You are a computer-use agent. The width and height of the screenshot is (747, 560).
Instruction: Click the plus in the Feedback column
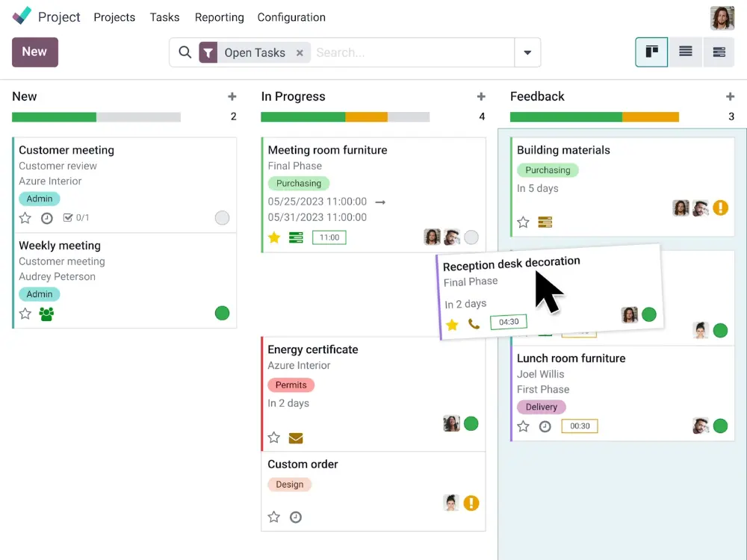[730, 96]
